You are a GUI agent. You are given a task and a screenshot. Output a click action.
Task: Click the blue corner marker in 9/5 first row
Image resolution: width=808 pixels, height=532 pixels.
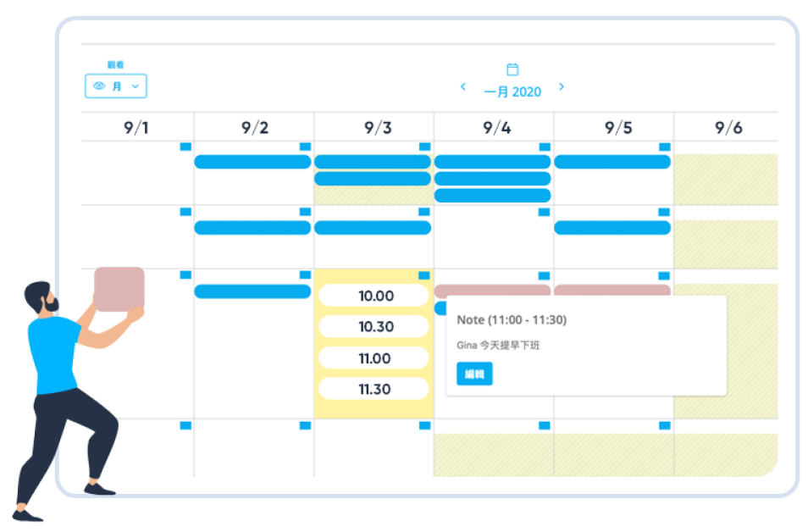tap(664, 147)
